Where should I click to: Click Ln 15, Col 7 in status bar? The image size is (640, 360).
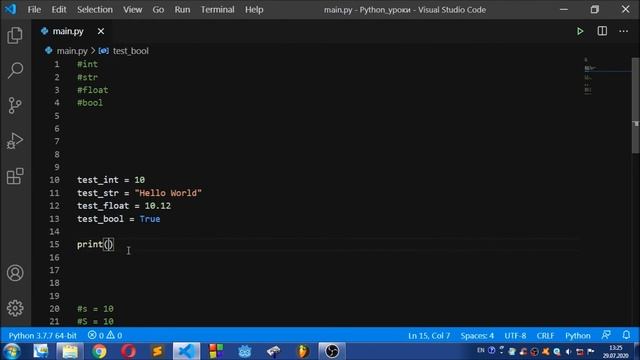429,336
